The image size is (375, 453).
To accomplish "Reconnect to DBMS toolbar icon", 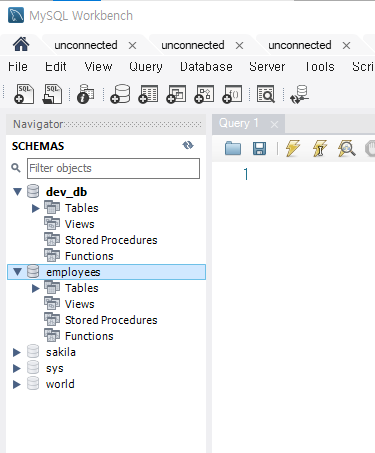I will [299, 94].
